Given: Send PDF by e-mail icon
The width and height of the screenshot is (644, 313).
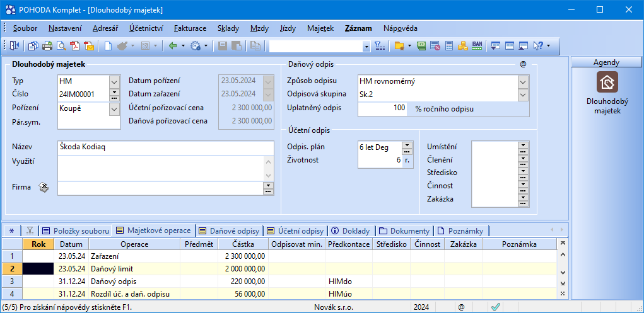Looking at the screenshot, I should point(89,47).
